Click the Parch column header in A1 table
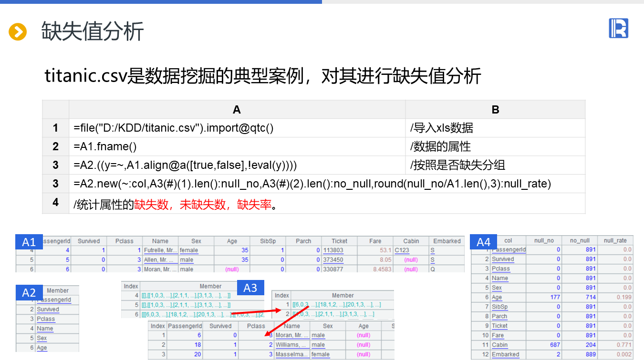This screenshot has height=362, width=644. pyautogui.click(x=303, y=241)
